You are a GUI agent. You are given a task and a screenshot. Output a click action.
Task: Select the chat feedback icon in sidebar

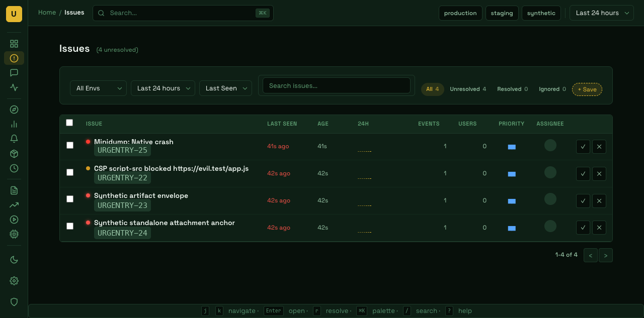click(x=14, y=73)
